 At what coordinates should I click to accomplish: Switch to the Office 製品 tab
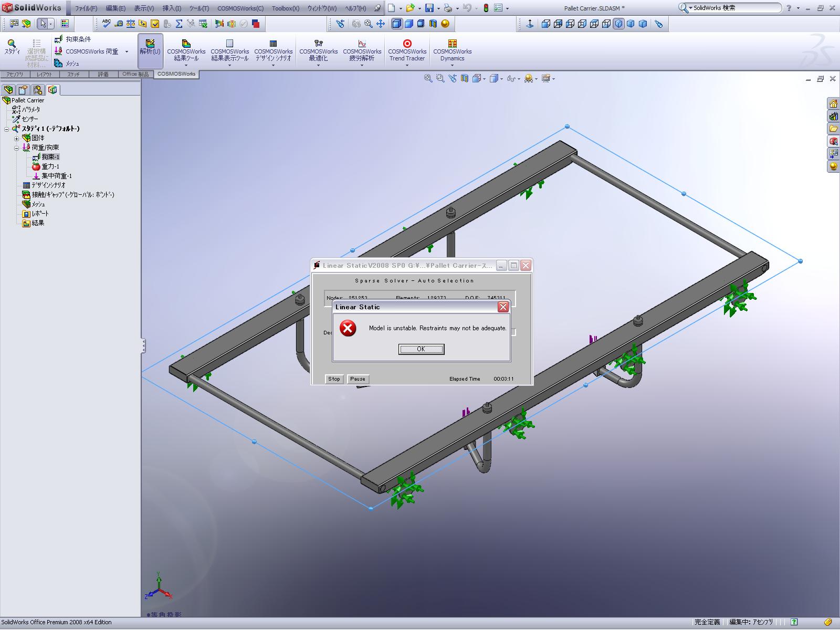click(x=135, y=74)
